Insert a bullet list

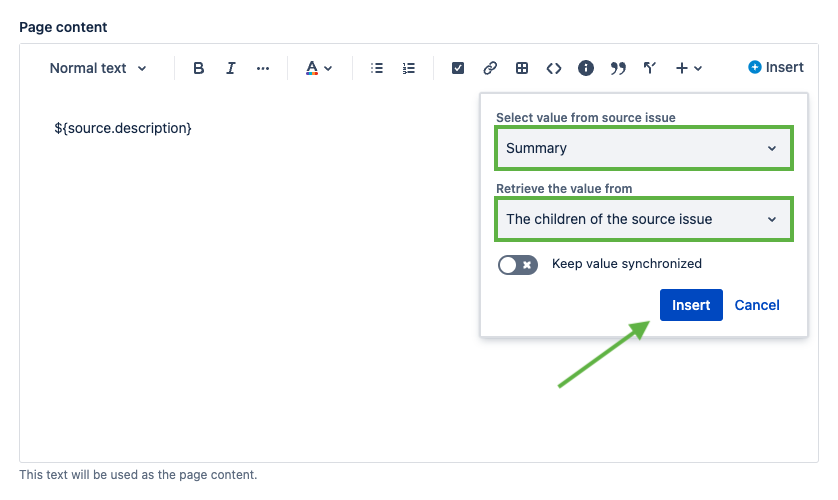click(x=377, y=68)
